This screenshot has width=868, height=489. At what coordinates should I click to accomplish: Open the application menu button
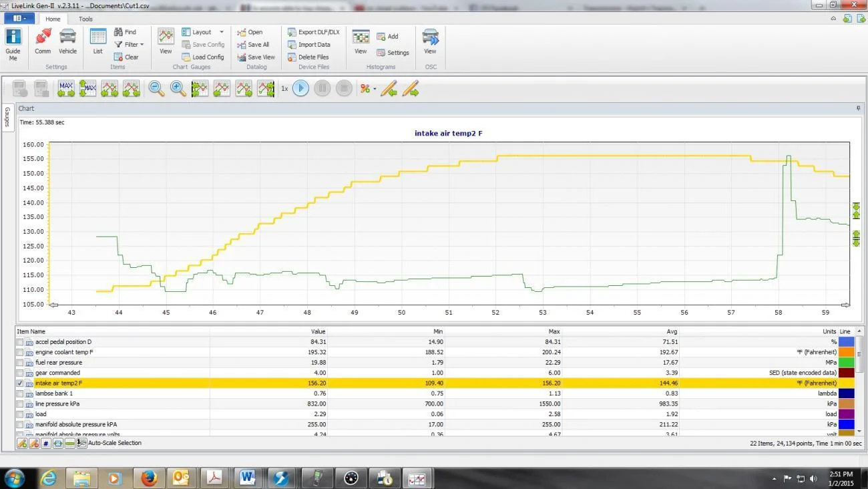pos(19,19)
